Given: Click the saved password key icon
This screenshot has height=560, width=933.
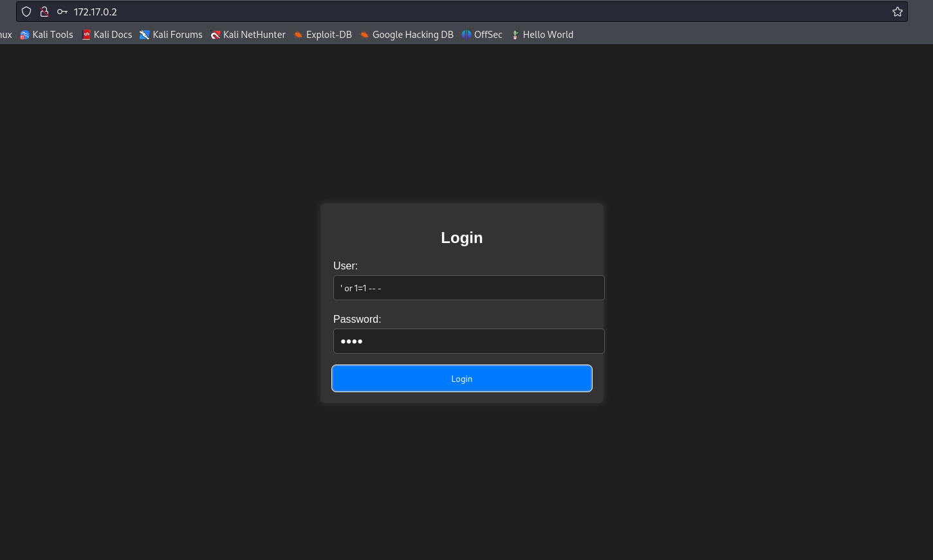Looking at the screenshot, I should point(62,12).
